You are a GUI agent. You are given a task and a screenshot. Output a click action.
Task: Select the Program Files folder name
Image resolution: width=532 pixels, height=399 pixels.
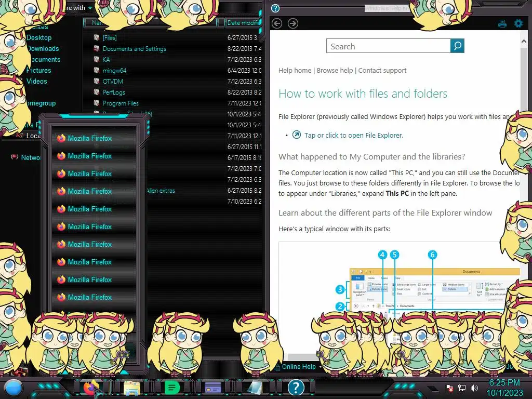[x=121, y=103]
